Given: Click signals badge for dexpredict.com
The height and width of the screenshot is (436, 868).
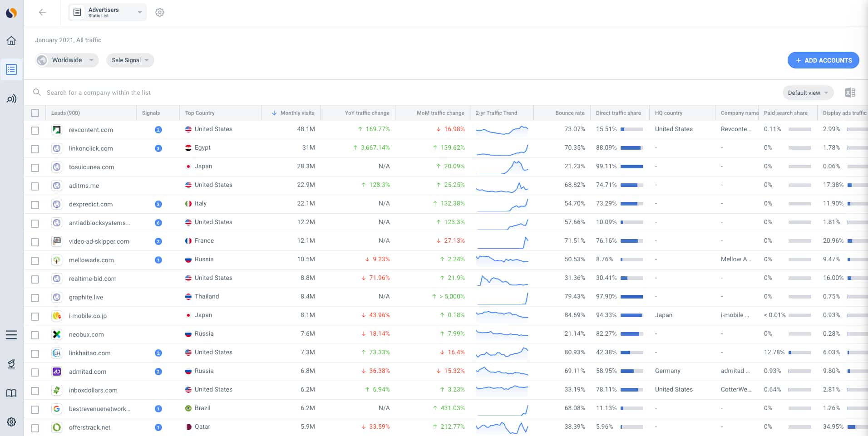Looking at the screenshot, I should [158, 204].
